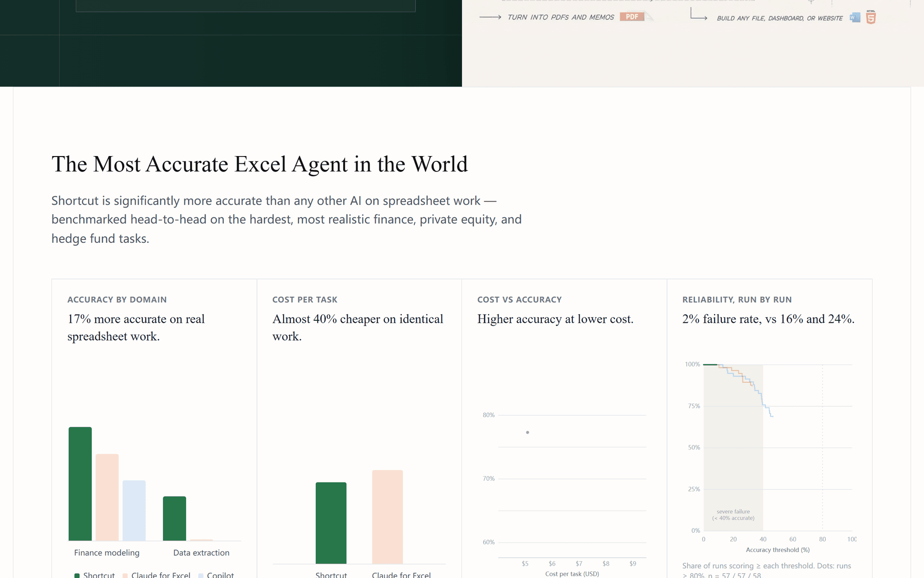Click the 80% label on the accuracy axis
This screenshot has height=578, width=924.
(488, 415)
